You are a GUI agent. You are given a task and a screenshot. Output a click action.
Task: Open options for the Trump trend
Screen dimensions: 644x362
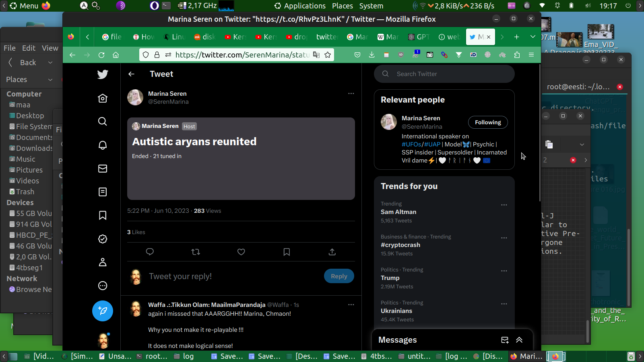(x=504, y=271)
